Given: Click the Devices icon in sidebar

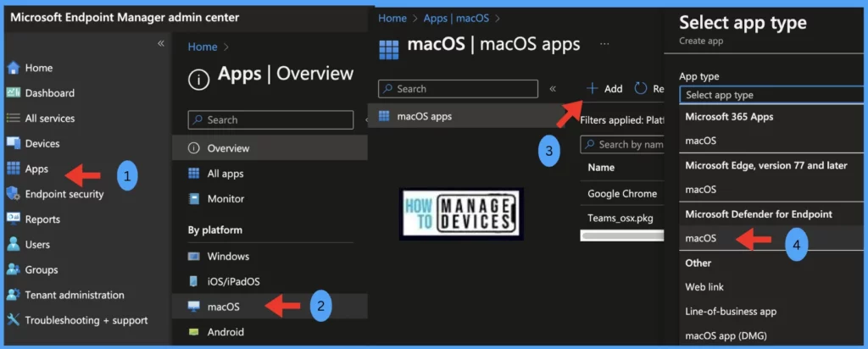Looking at the screenshot, I should click(14, 143).
